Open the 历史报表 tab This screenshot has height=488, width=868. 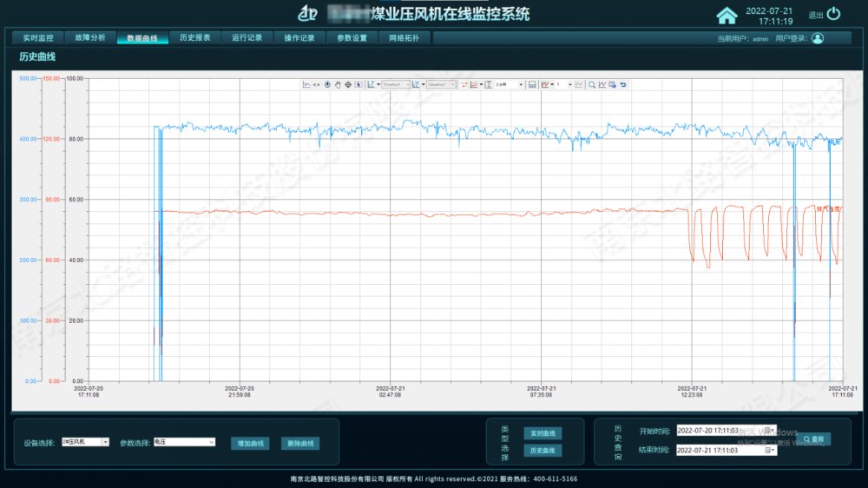pos(194,38)
